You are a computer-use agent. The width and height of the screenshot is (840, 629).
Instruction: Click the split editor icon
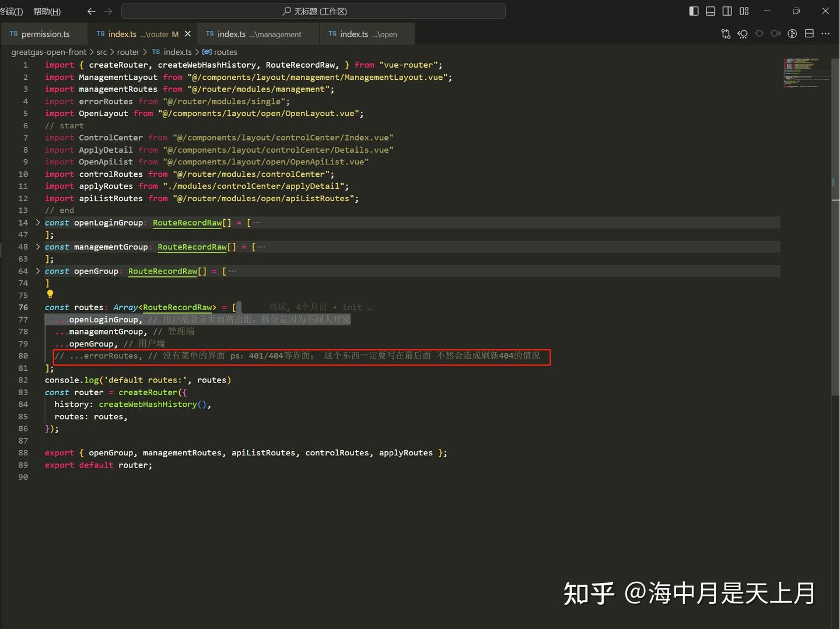coord(809,34)
